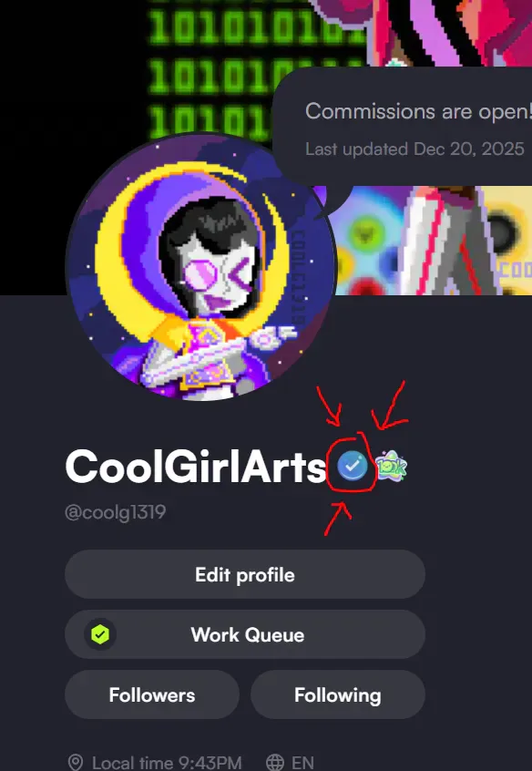Click the colorful banner art below status bubble
Viewport: 532px width, 771px height.
point(433,241)
